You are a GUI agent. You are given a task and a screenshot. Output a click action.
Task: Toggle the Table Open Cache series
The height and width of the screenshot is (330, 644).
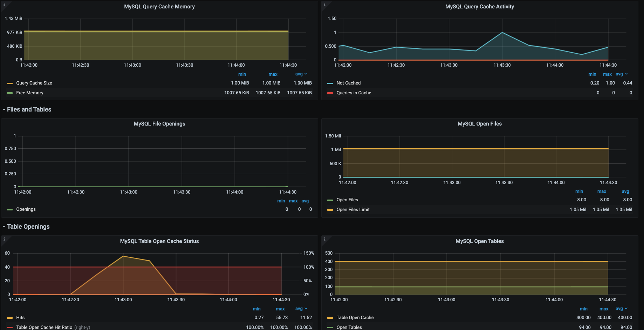click(x=355, y=318)
